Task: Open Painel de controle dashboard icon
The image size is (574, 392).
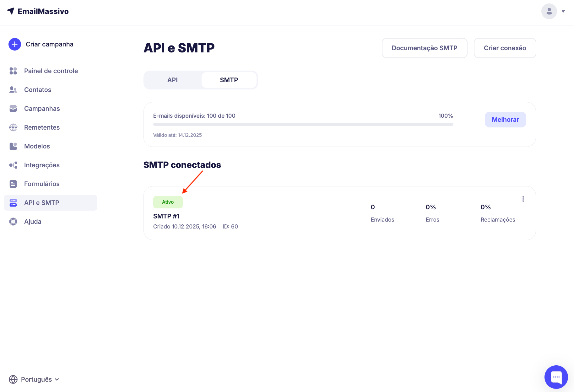Action: 13,71
